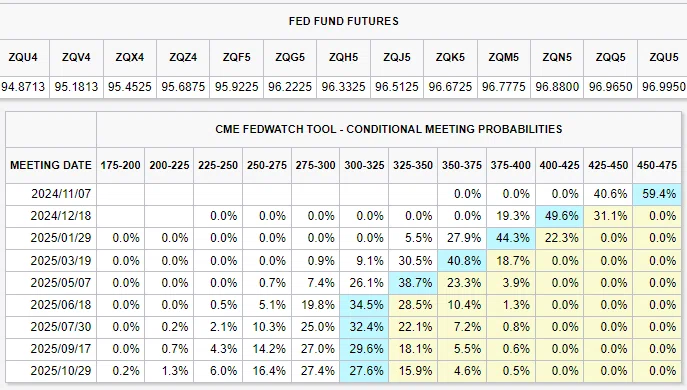This screenshot has height=390, width=687.
Task: Select the CME FedWatch Tool probabilities heading
Action: pyautogui.click(x=389, y=129)
